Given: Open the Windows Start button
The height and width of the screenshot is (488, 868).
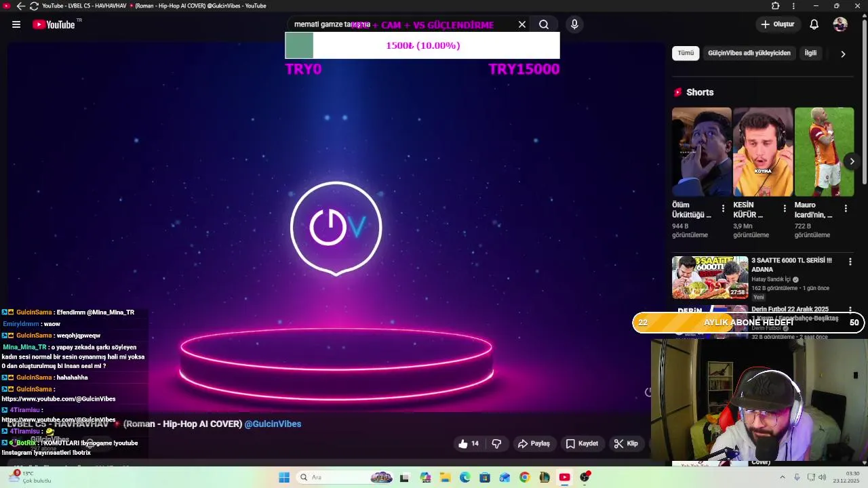Looking at the screenshot, I should pos(284,477).
